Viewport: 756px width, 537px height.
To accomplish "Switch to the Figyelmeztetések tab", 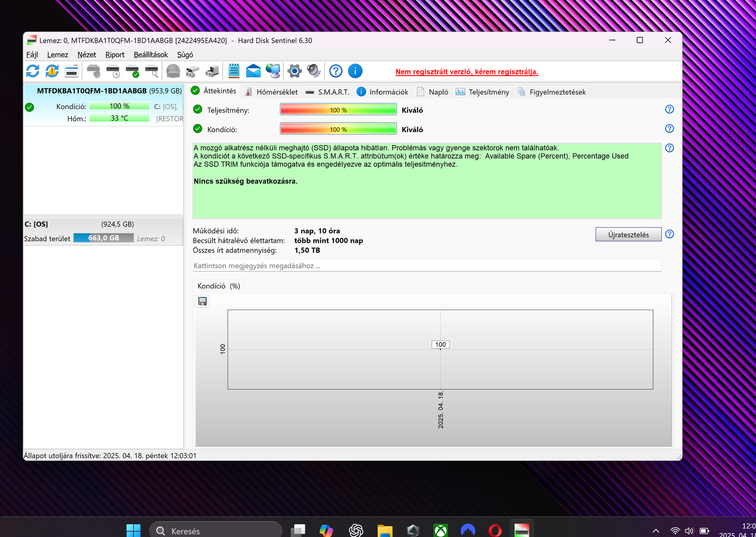I will point(552,92).
